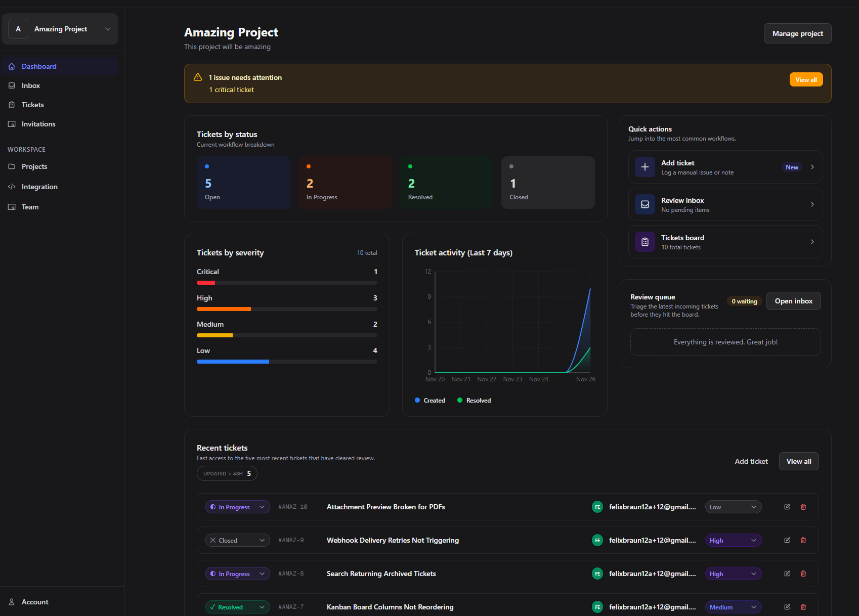This screenshot has width=859, height=616.
Task: Open the High priority dropdown for #AMAZ-8
Action: pos(733,574)
